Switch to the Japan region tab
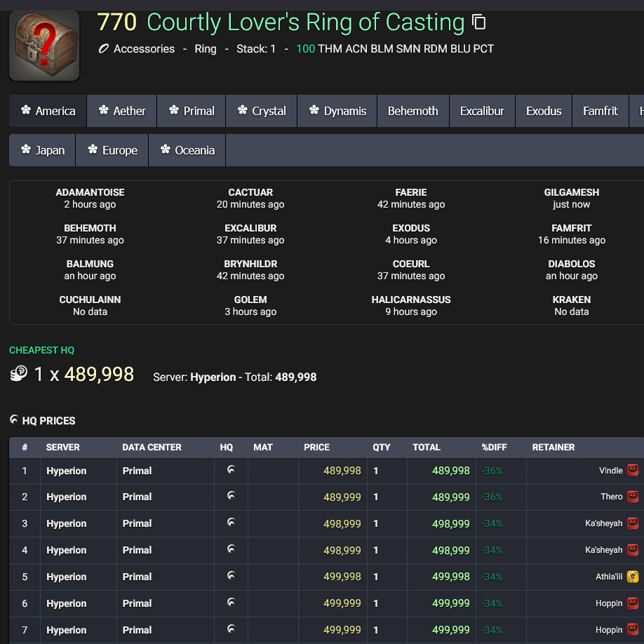Viewport: 644px width, 644px height. 42,150
